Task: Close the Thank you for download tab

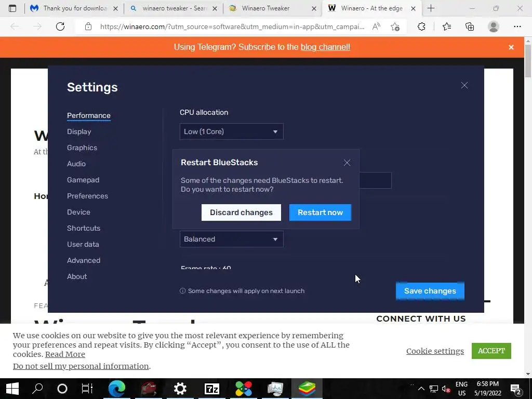Action: click(115, 9)
